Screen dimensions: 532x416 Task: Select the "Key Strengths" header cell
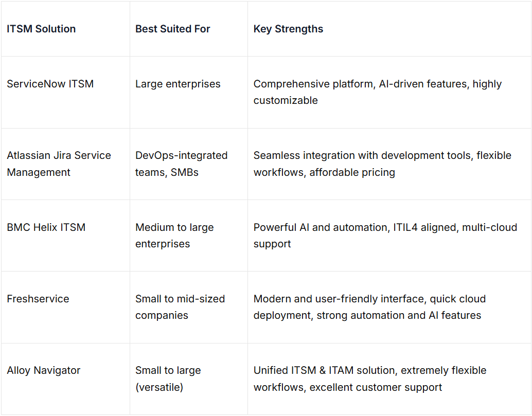(288, 29)
